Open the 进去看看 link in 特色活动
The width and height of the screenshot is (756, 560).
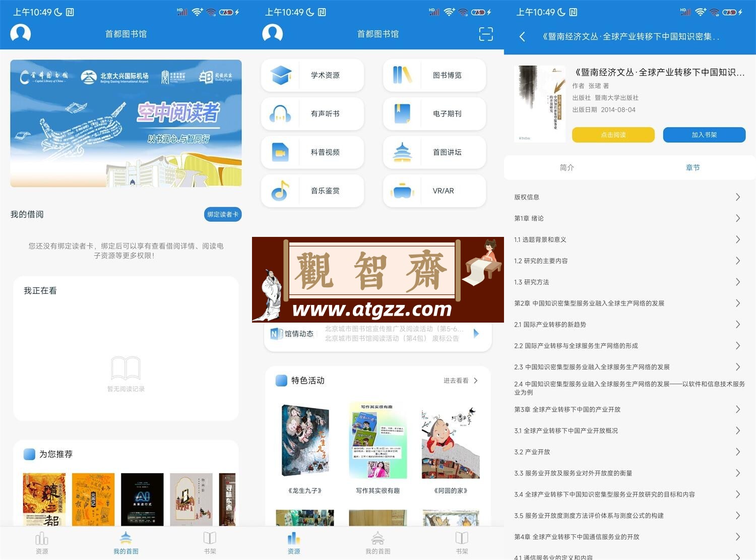tap(461, 381)
